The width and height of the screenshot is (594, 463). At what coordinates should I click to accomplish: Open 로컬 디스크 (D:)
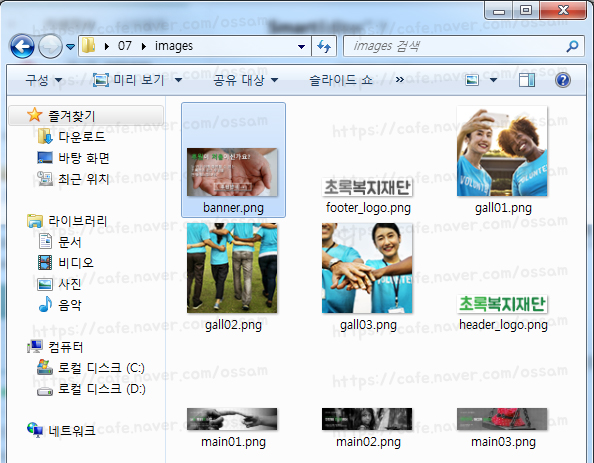[102, 389]
